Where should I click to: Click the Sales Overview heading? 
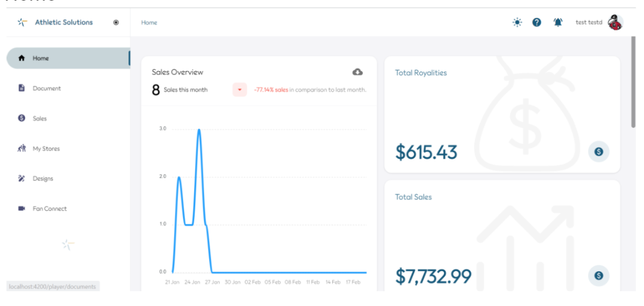point(177,72)
